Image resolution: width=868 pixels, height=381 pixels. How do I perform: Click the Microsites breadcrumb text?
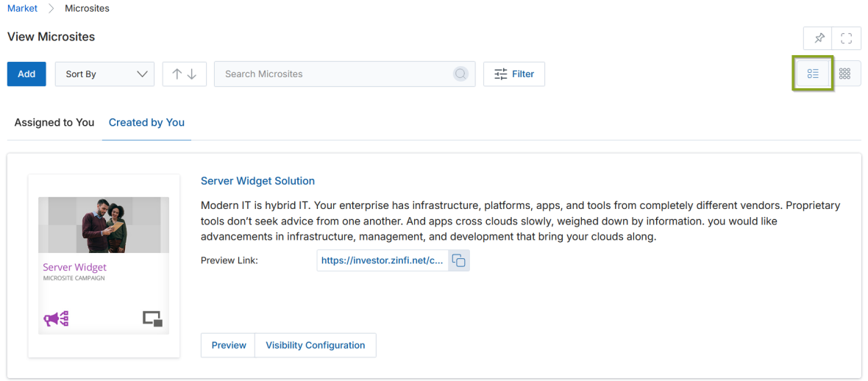coord(87,9)
